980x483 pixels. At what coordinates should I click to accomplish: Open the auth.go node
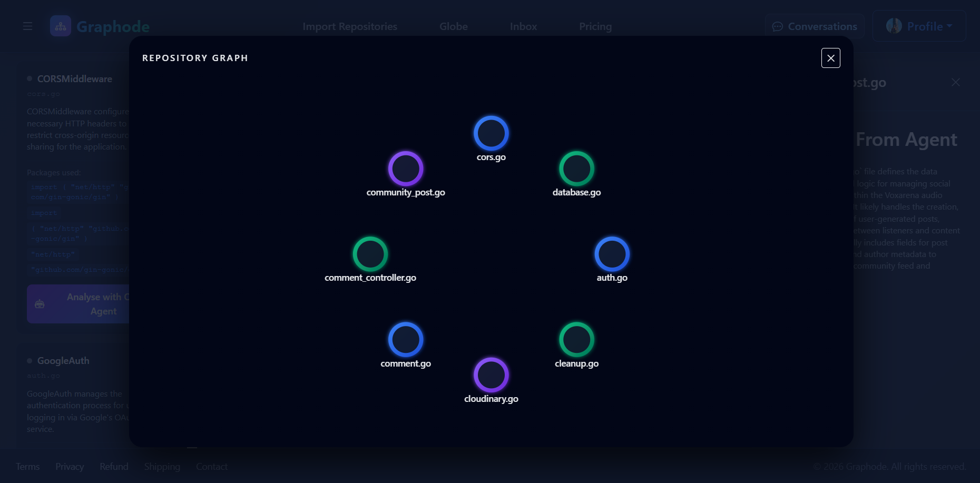pyautogui.click(x=612, y=254)
